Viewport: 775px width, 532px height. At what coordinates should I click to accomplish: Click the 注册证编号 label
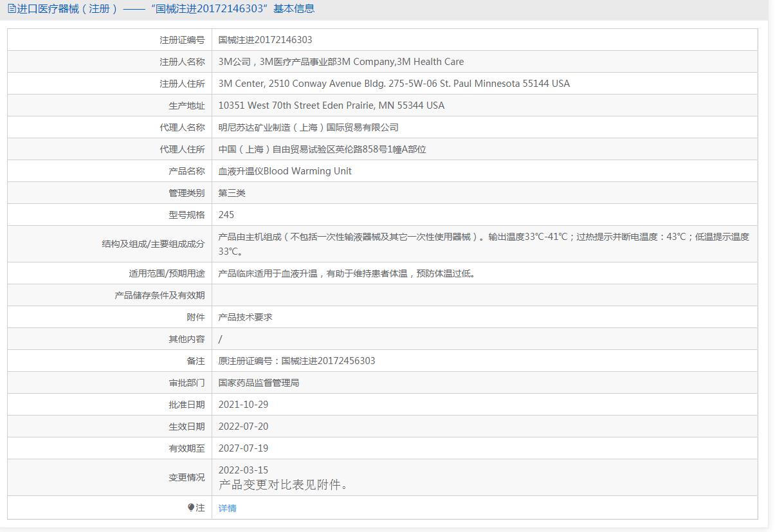[183, 40]
